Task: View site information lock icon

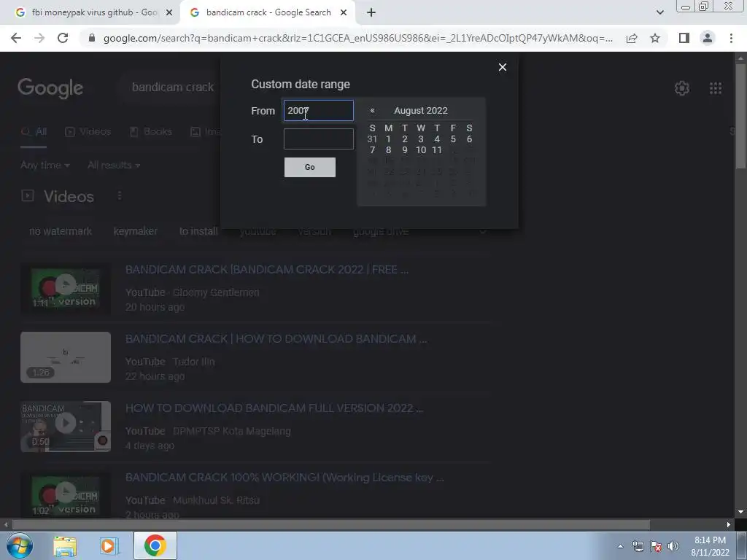Action: tap(92, 38)
